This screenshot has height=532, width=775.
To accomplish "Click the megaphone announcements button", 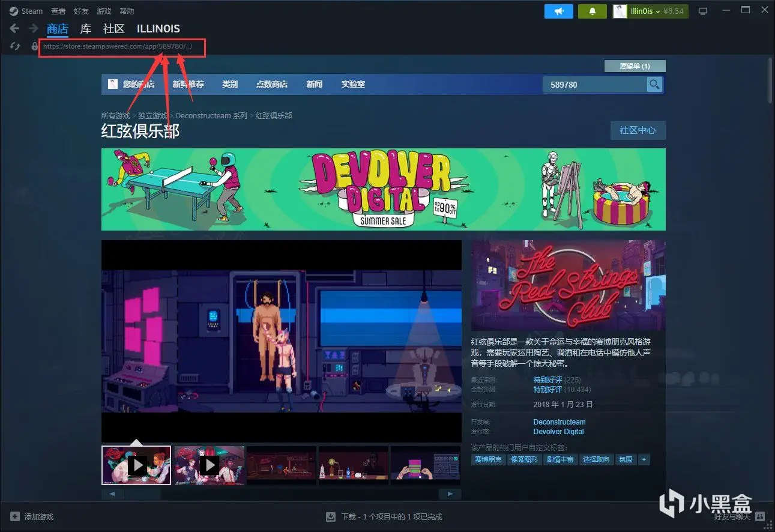I will (559, 11).
